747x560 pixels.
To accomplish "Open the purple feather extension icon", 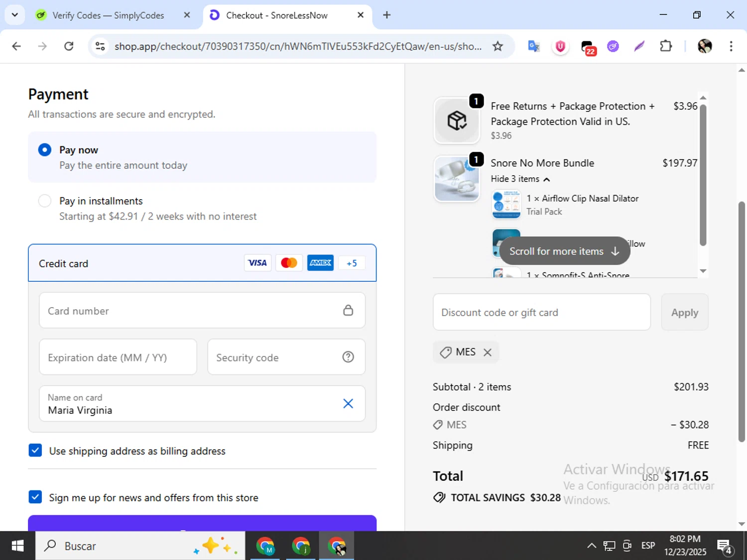I will pyautogui.click(x=639, y=46).
